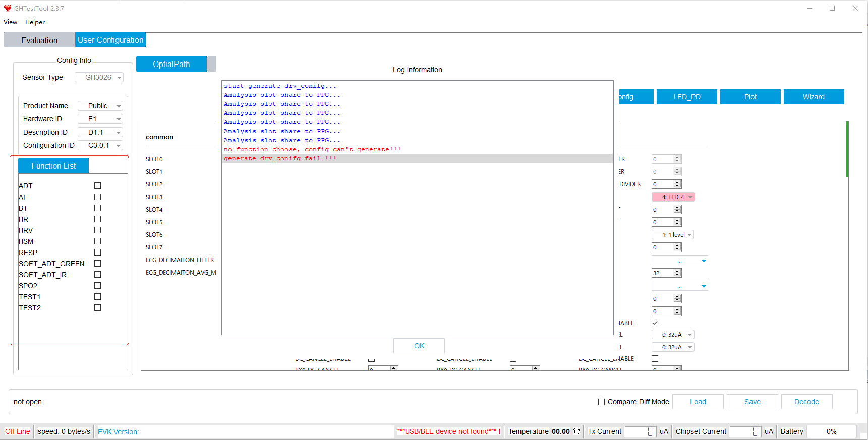
Task: Click the spinner field showing 32
Action: (667, 273)
